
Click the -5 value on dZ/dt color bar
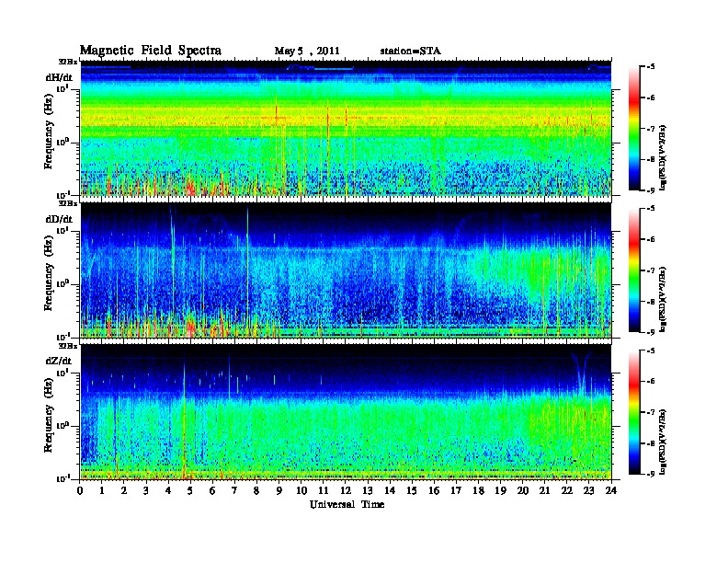651,350
